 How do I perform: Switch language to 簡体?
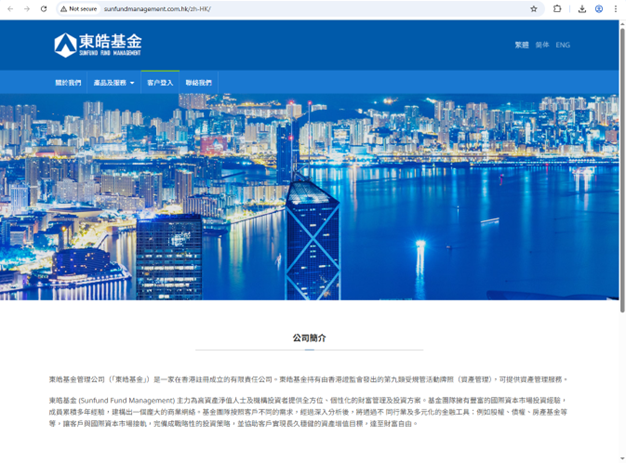[542, 45]
